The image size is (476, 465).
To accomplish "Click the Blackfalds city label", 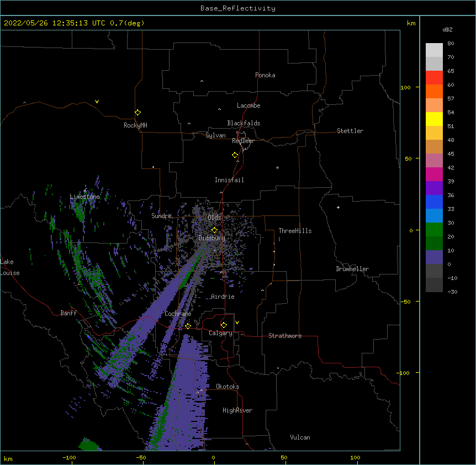I will (x=244, y=123).
